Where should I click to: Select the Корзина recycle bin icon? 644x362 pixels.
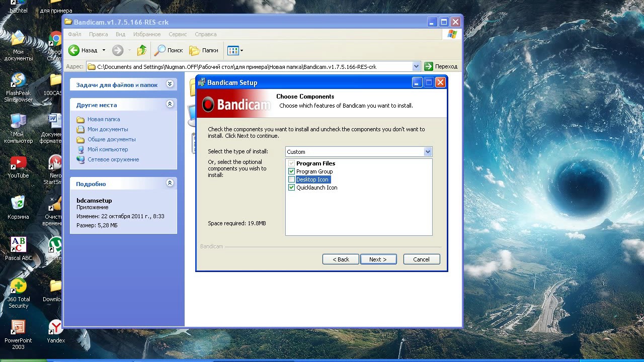[19, 208]
